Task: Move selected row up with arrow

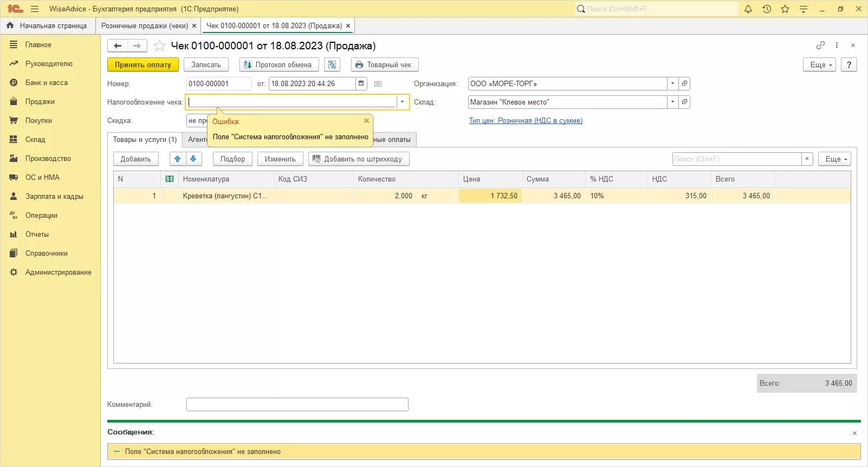Action: pos(178,159)
